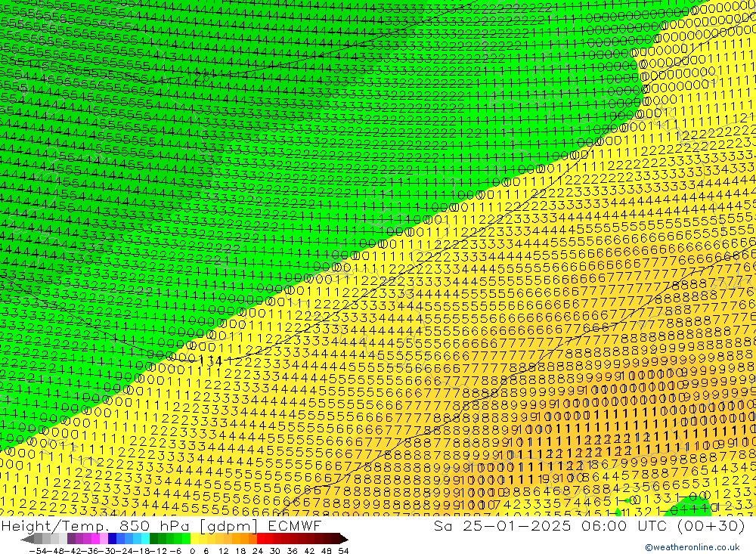This screenshot has width=756, height=554.
Task: Pick the dark blue legend swatch
Action: (113, 539)
